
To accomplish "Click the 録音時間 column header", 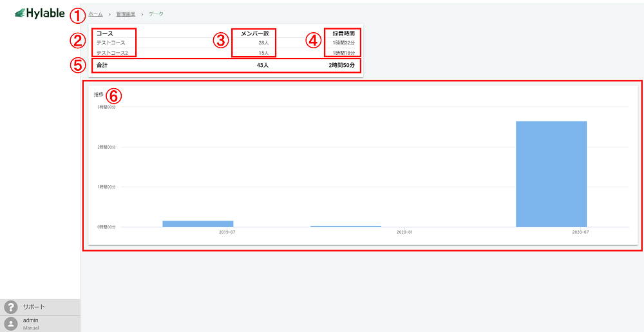I will [343, 33].
